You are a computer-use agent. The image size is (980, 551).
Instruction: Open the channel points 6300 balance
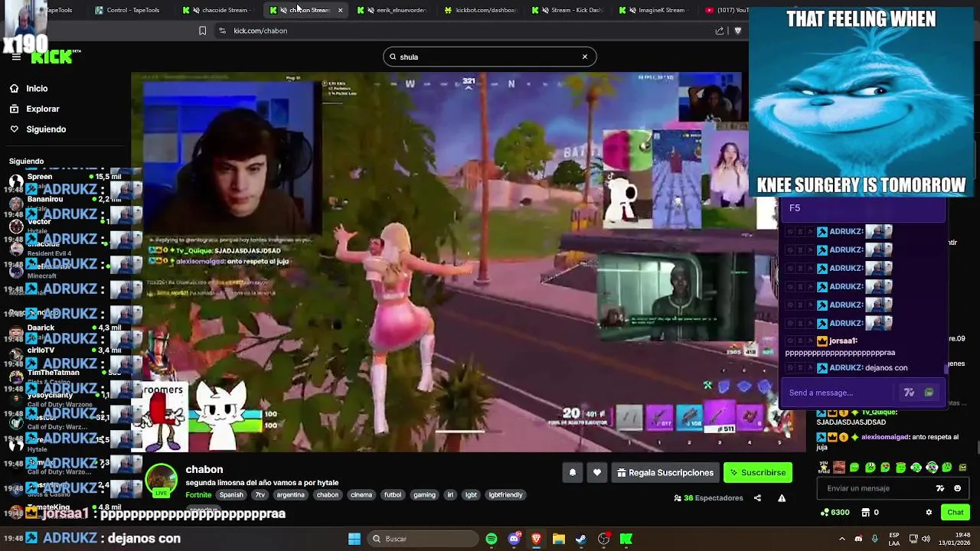[x=835, y=513]
